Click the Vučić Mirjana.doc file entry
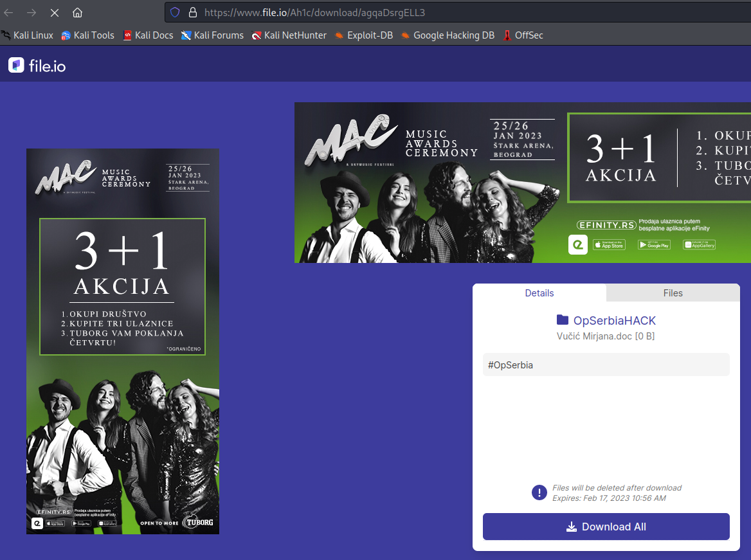The height and width of the screenshot is (560, 751). [606, 336]
